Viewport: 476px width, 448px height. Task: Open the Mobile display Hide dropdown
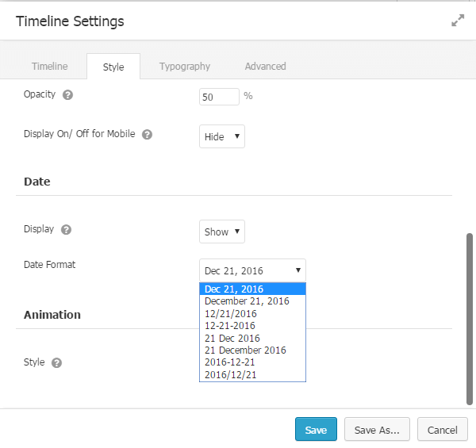[222, 136]
